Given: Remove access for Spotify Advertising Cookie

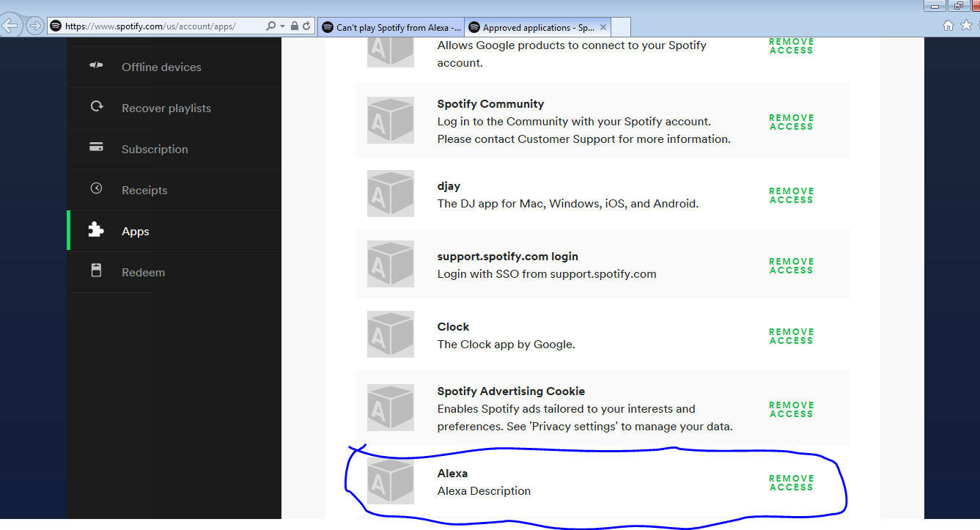Looking at the screenshot, I should (792, 410).
